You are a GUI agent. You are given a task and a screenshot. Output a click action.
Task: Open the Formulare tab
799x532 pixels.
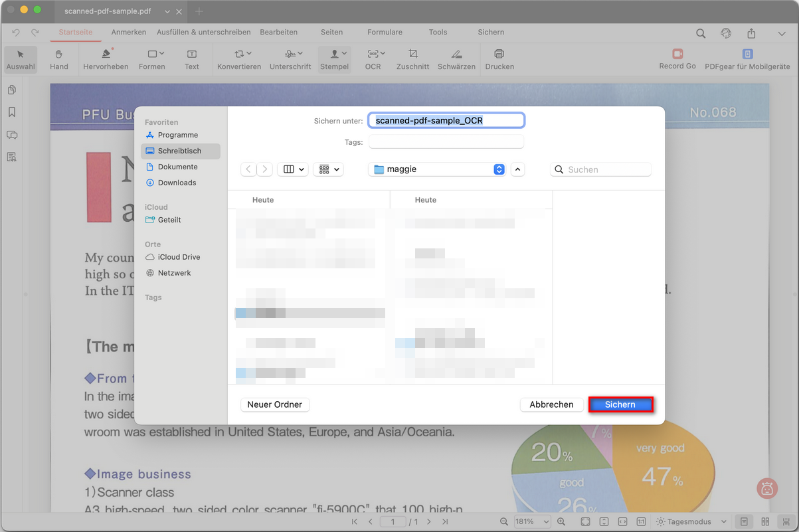[x=385, y=32]
